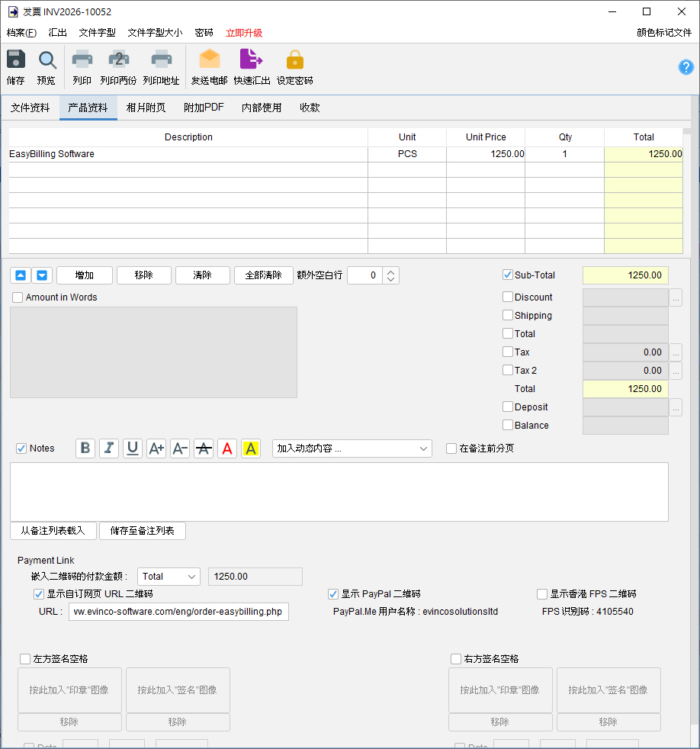Click 颜色标记文件 at top right
This screenshot has height=749, width=700.
click(664, 33)
